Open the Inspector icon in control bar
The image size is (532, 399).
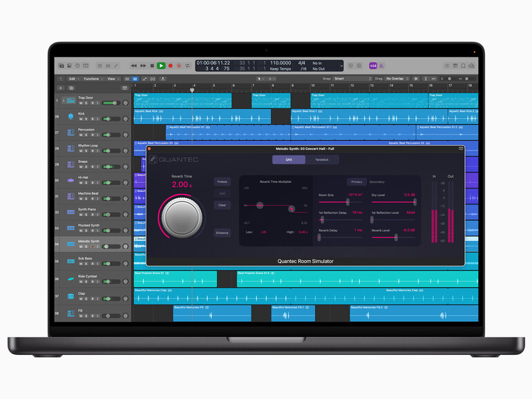tap(69, 66)
